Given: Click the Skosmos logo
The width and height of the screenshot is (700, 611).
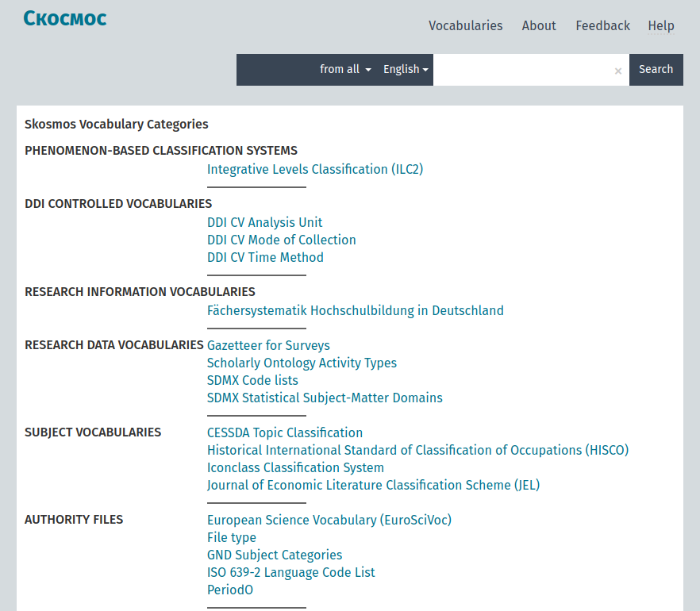Looking at the screenshot, I should coord(65,19).
